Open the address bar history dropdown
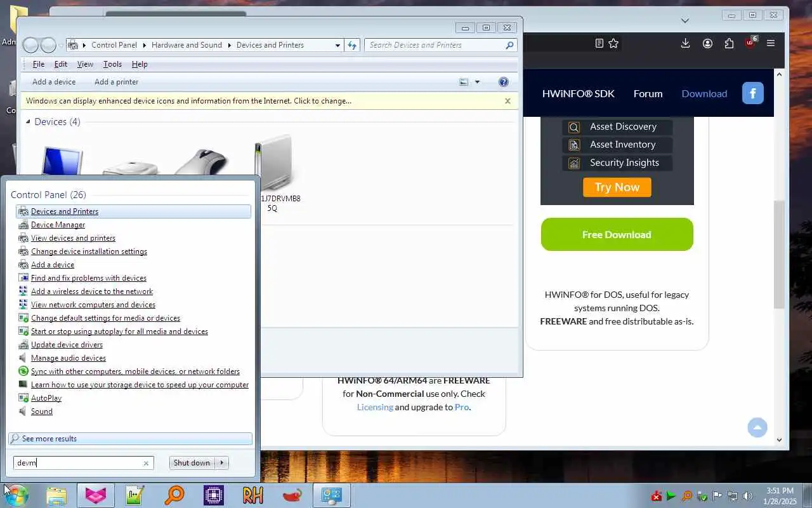This screenshot has height=508, width=812. tap(337, 45)
